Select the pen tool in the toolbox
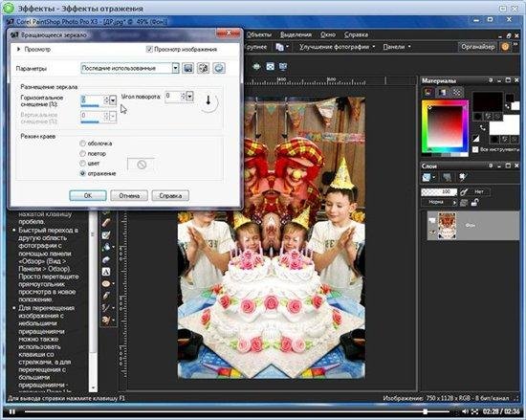Image resolution: width=526 pixels, height=420 pixels. 106,296
